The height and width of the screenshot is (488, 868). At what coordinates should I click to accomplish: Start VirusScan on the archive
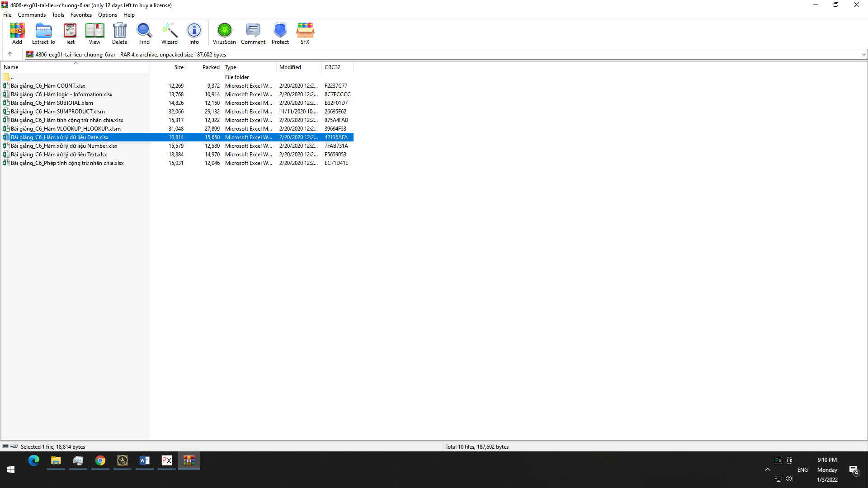(224, 33)
